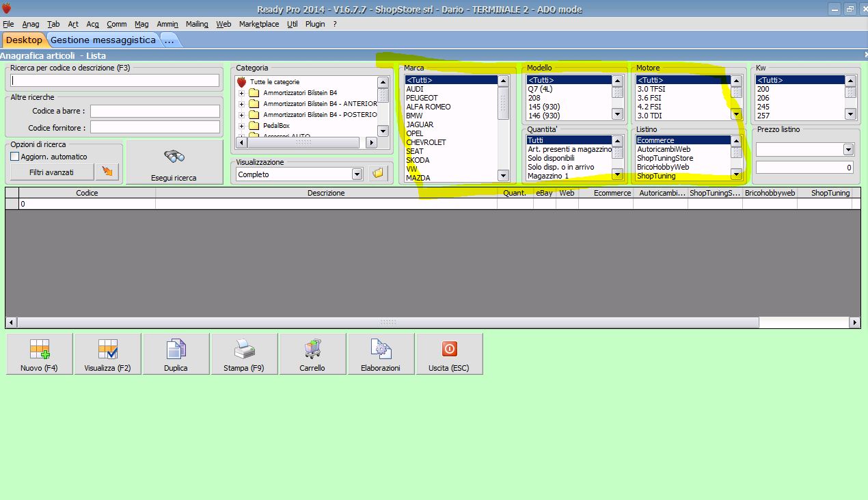Click the down arrow of the Modello list
The width and height of the screenshot is (868, 500).
[x=617, y=114]
